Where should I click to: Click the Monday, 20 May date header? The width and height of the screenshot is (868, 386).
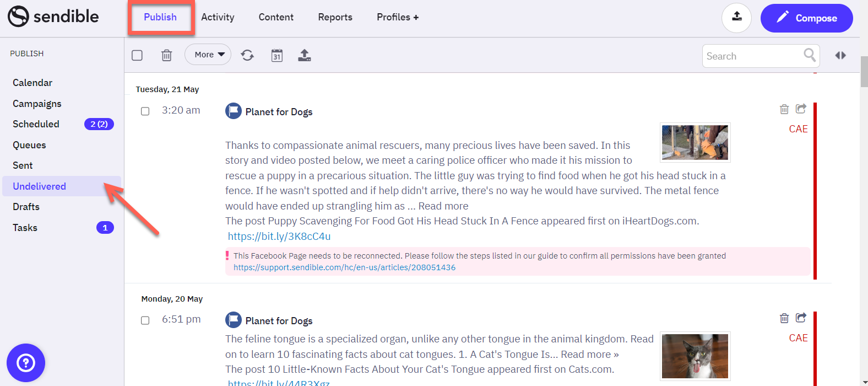[x=172, y=299]
